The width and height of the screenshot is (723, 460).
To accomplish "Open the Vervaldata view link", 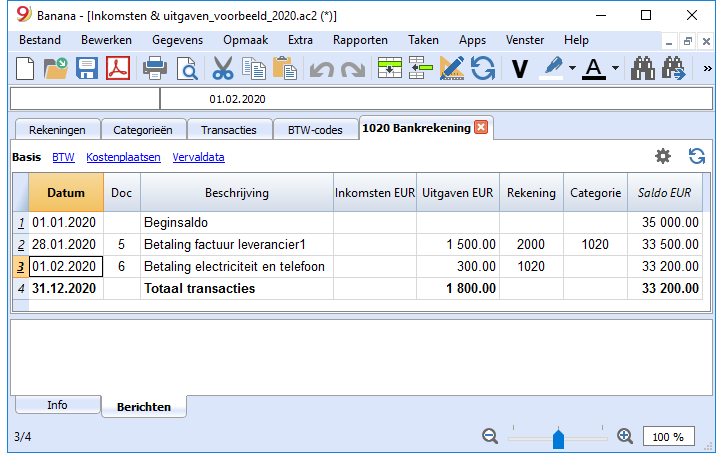I will click(198, 157).
